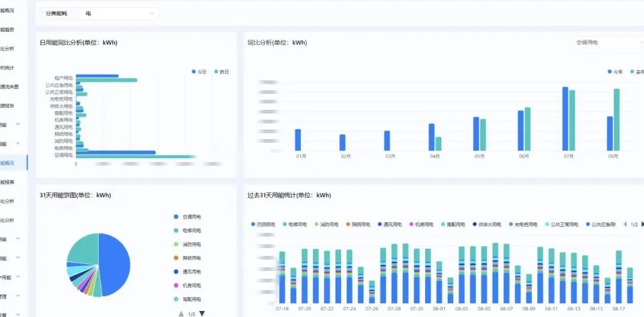Open the 空调用电 category dropdown
This screenshot has height=317, width=644.
click(607, 42)
